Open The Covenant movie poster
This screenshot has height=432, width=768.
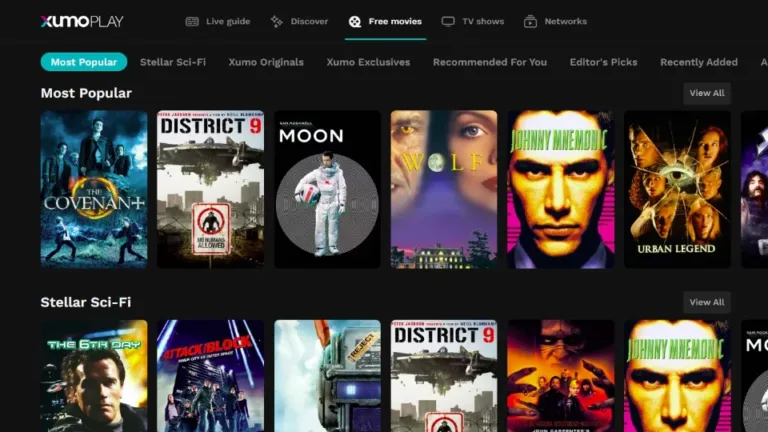[x=94, y=189]
